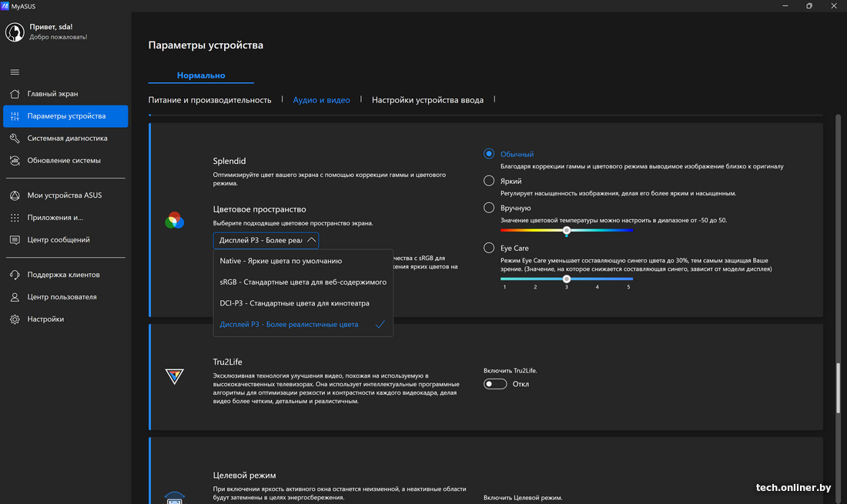Open Обновление системы in sidebar

click(65, 161)
